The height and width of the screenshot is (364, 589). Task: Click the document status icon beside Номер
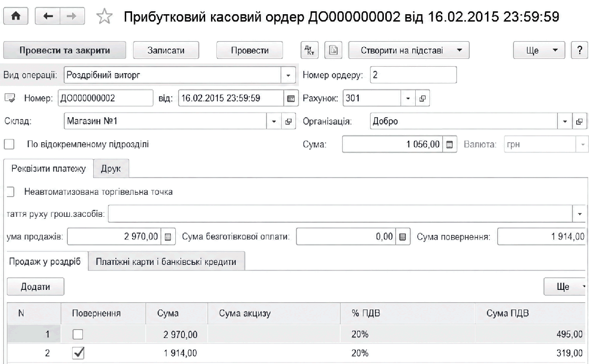pos(9,98)
